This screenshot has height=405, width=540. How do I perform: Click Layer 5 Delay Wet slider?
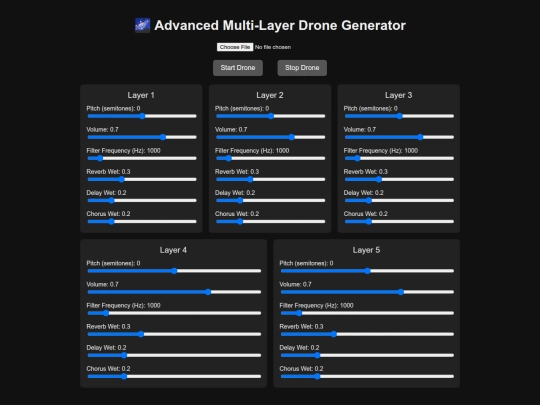(x=367, y=355)
